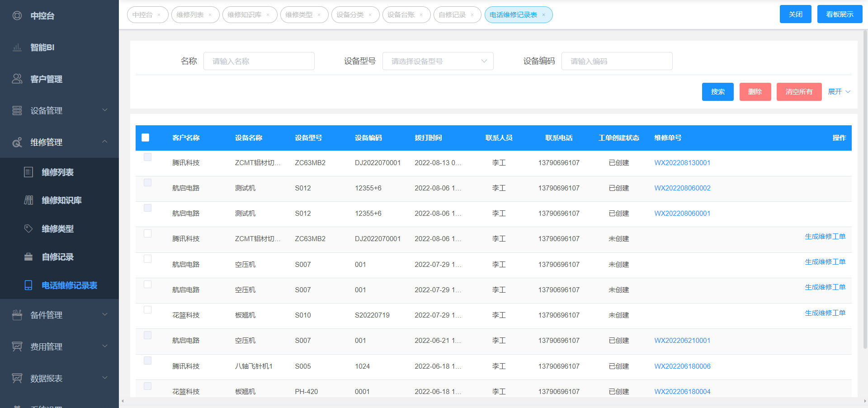Click the blue 搜索 button
Image resolution: width=868 pixels, height=408 pixels.
point(717,92)
